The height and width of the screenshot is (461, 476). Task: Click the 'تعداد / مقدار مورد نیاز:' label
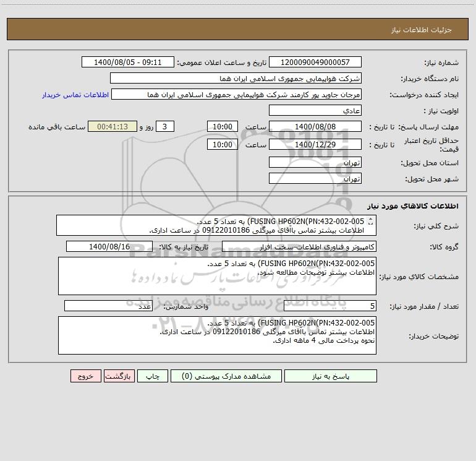(424, 306)
